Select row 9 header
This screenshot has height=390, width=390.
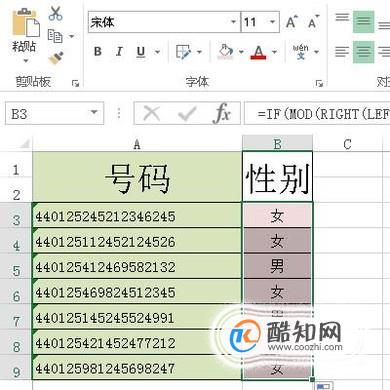pyautogui.click(x=16, y=367)
